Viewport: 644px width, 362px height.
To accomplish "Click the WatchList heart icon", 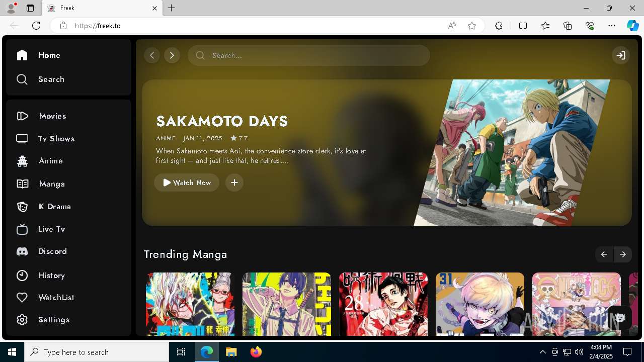I will pyautogui.click(x=22, y=298).
